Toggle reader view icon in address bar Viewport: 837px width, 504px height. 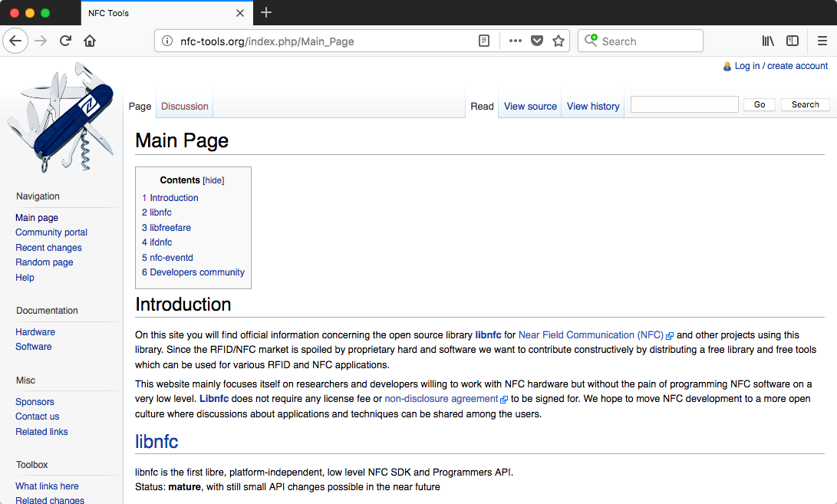coord(484,41)
